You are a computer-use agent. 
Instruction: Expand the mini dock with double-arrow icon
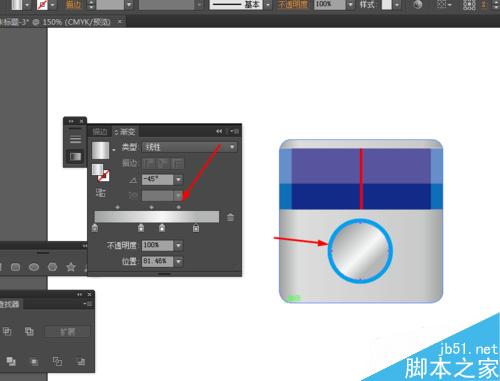tap(71, 121)
